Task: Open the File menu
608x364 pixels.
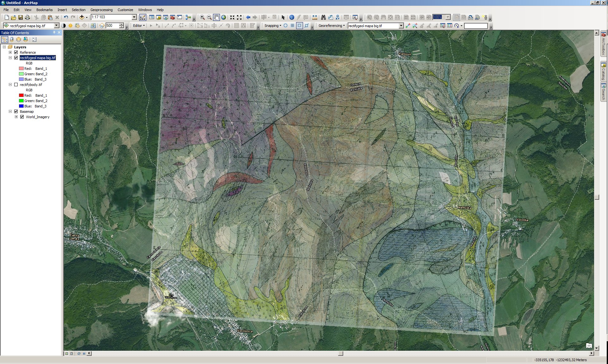Action: pyautogui.click(x=6, y=10)
